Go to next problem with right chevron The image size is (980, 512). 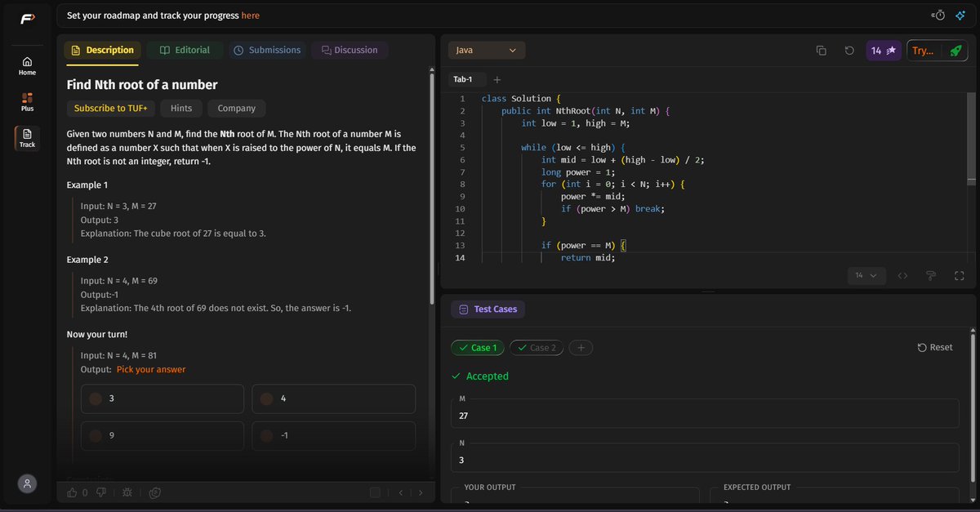coord(421,492)
